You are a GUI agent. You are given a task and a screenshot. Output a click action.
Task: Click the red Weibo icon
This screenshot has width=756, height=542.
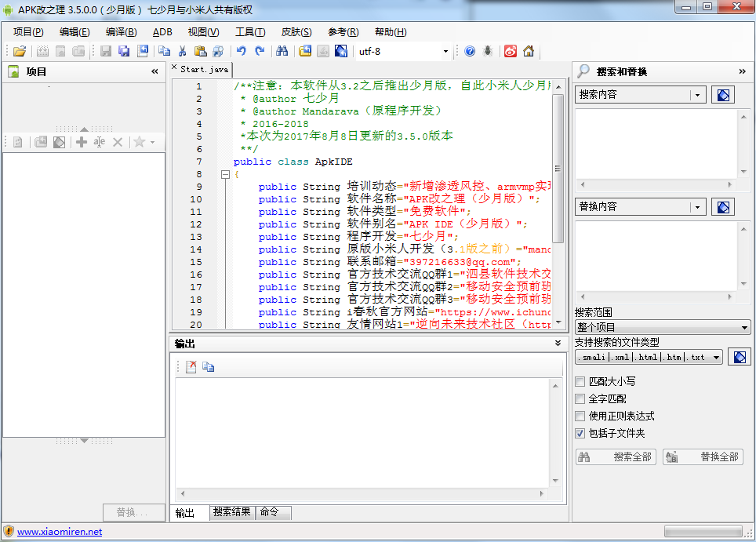pos(511,51)
